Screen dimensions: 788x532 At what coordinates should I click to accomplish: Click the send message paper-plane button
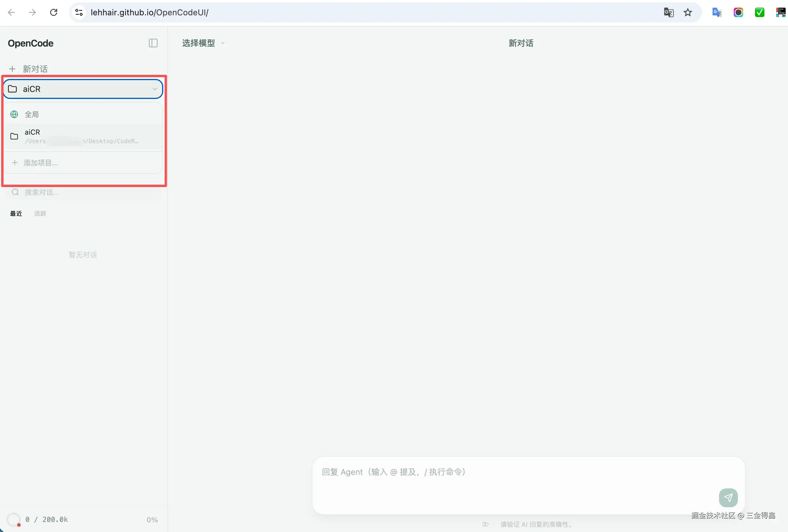(x=728, y=497)
